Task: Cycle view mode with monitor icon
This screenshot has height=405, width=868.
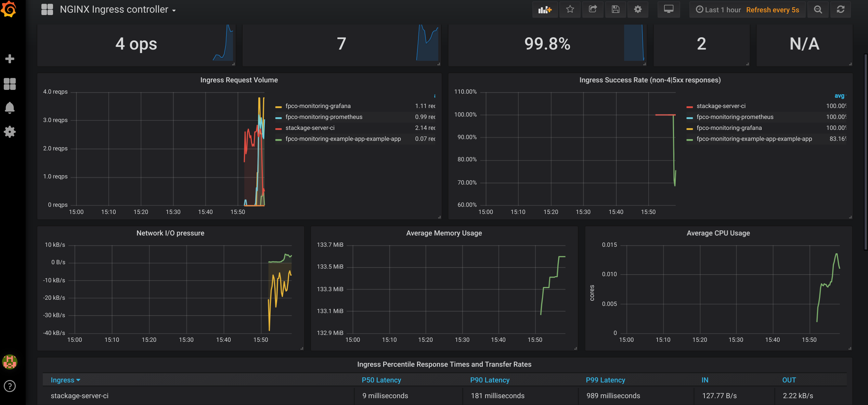Action: [x=669, y=10]
